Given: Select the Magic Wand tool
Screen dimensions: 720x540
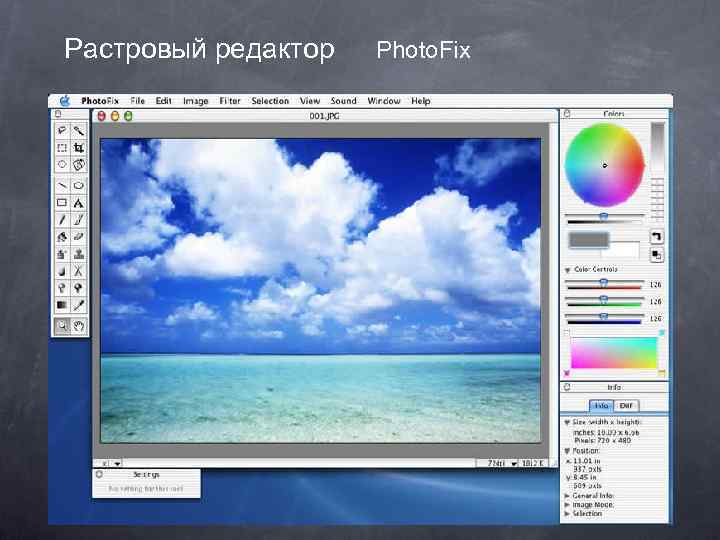Looking at the screenshot, I should pos(79,130).
